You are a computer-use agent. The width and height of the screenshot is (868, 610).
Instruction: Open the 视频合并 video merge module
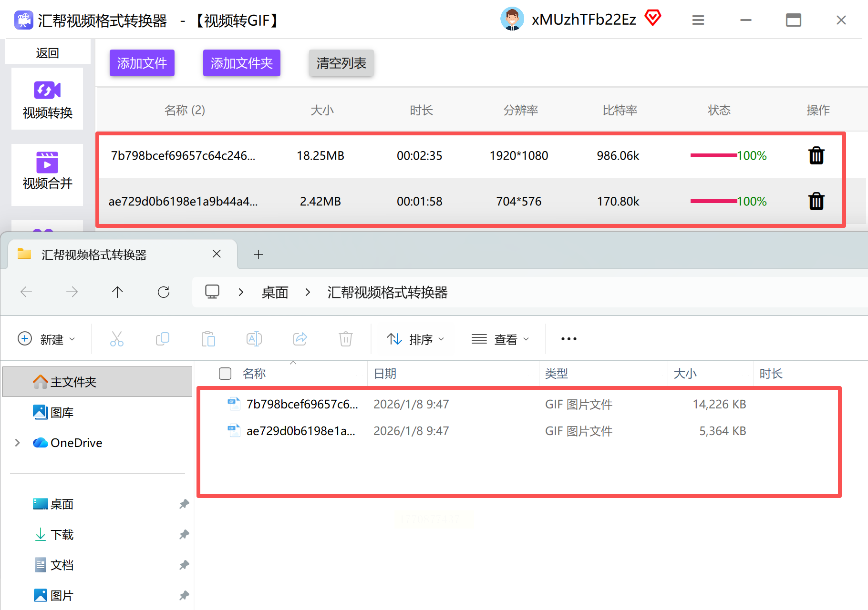tap(47, 171)
